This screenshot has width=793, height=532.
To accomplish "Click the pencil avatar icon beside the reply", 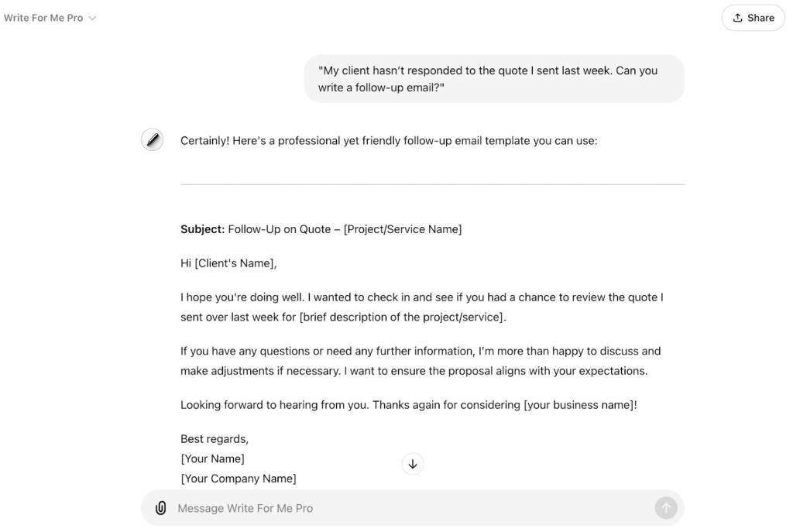I will tap(153, 140).
